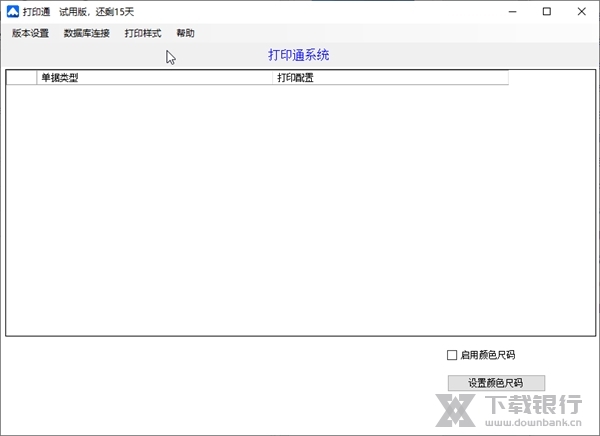The height and width of the screenshot is (436, 600).
Task: Click the 打印配置 column header
Action: (x=390, y=78)
